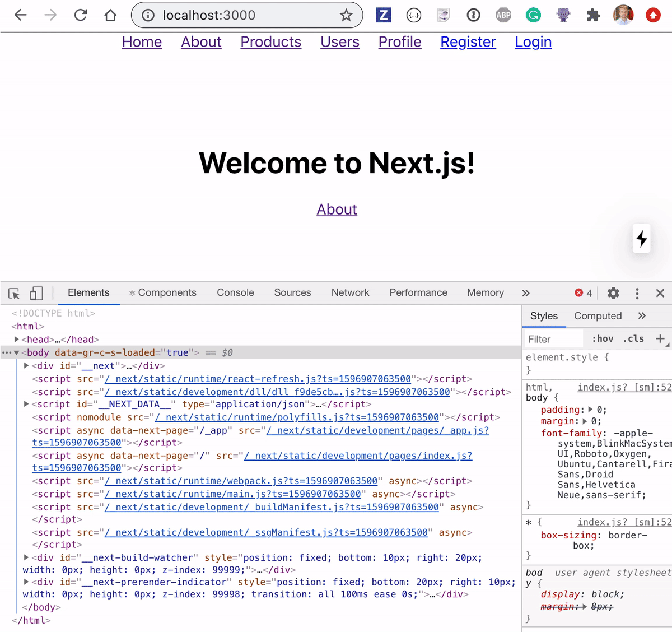Click the Styles Filter input field
The width and height of the screenshot is (672, 632).
tap(554, 339)
